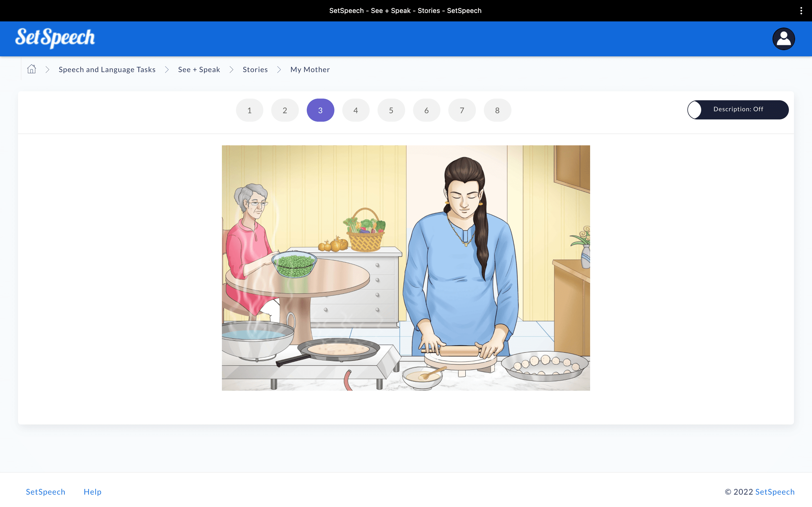Screen dimensions: 812x507
Task: Open story page 6
Action: [x=427, y=110]
